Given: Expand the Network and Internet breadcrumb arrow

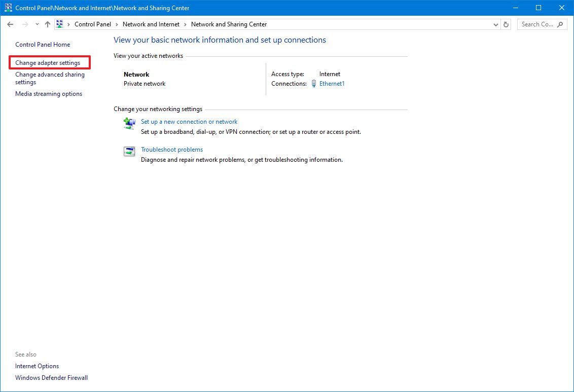Looking at the screenshot, I should (x=185, y=24).
